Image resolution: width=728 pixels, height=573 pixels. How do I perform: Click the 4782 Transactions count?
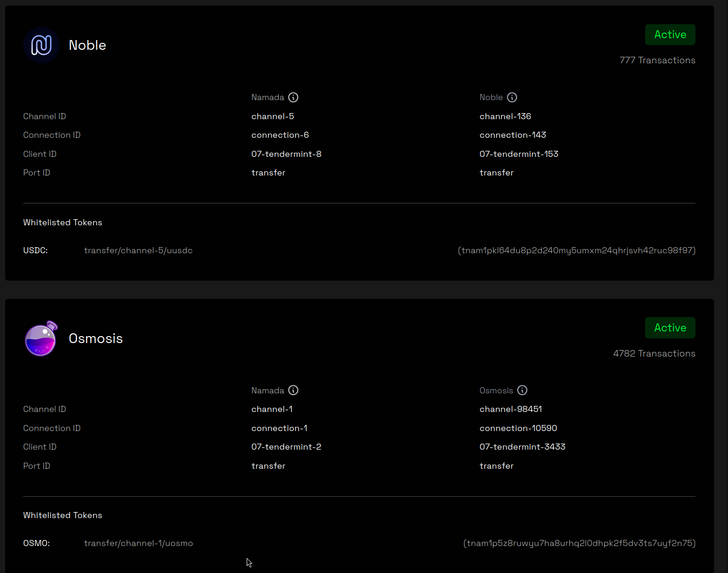pos(654,353)
